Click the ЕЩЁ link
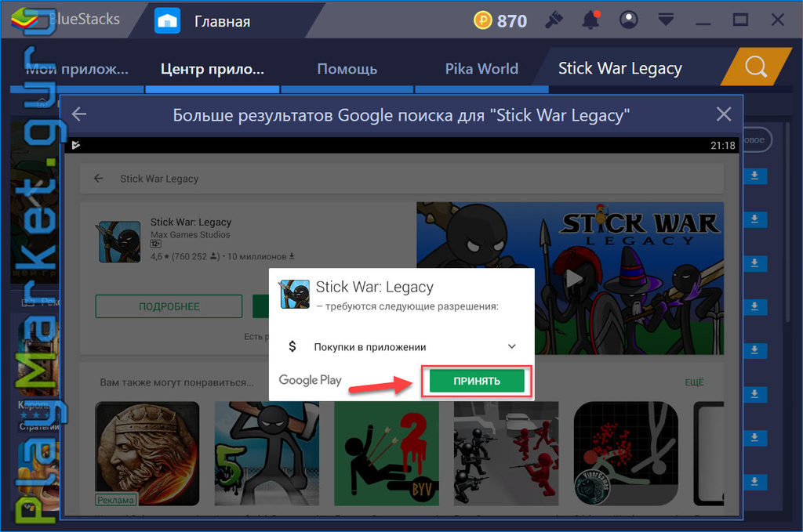 pyautogui.click(x=694, y=382)
